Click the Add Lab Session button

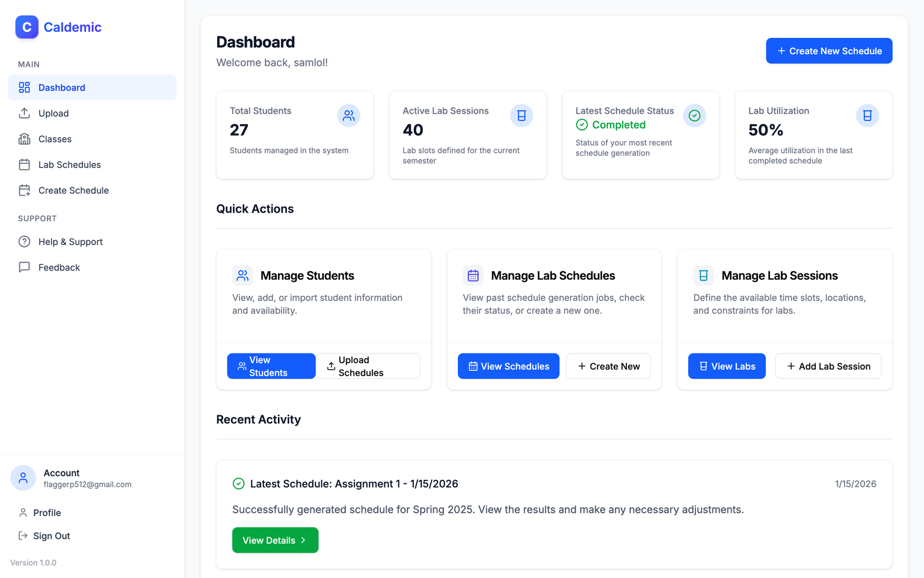click(828, 366)
